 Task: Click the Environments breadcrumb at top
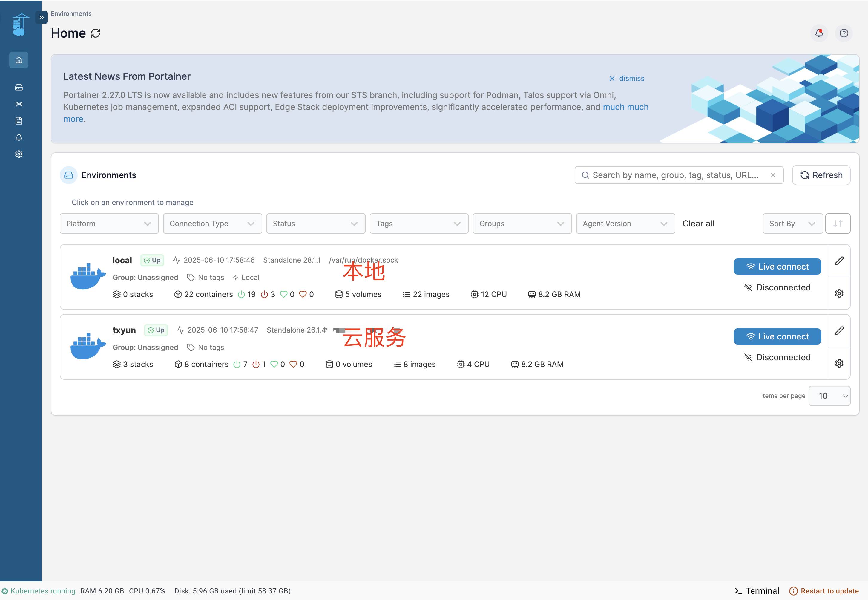(71, 13)
